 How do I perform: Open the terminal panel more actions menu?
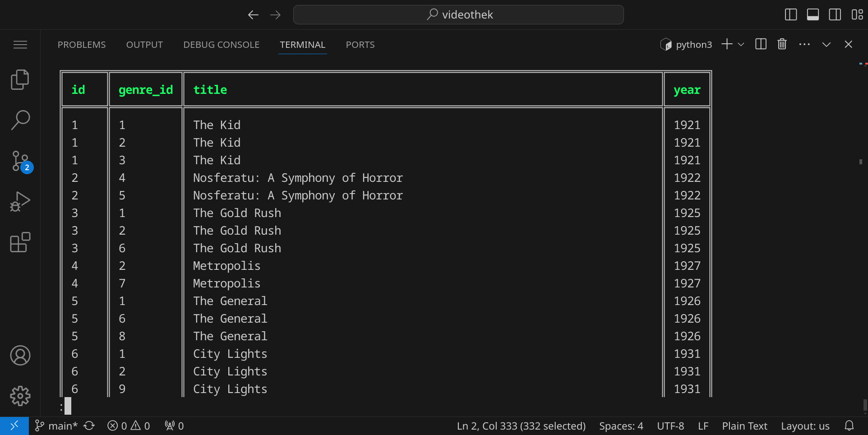click(804, 44)
